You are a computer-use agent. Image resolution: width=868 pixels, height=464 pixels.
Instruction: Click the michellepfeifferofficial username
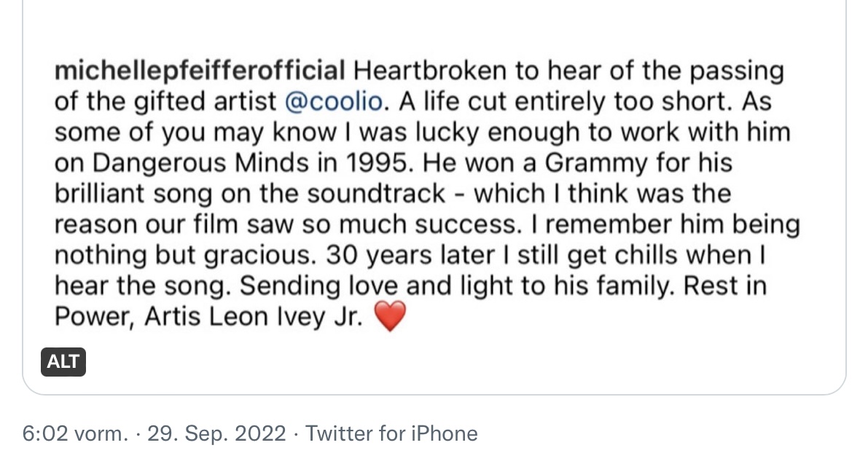200,71
